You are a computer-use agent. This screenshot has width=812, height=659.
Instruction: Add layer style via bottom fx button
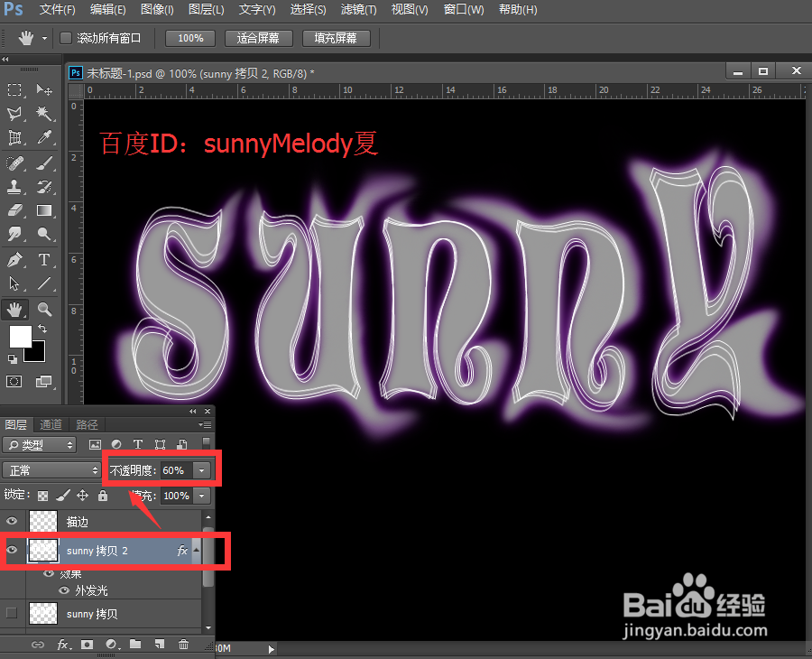63,645
